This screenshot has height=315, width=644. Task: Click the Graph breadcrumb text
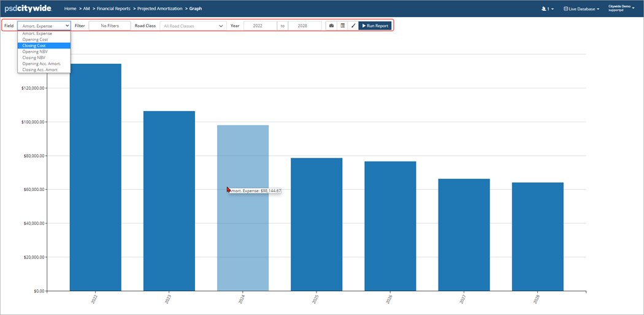(196, 8)
